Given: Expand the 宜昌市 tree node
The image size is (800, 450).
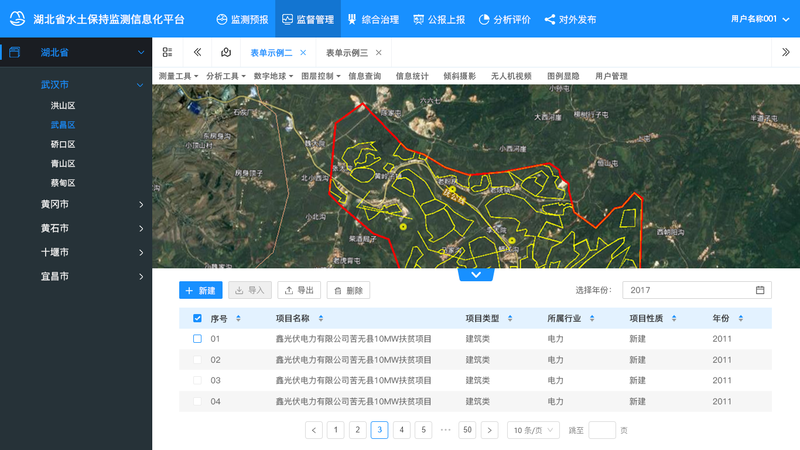Looking at the screenshot, I should click(141, 276).
